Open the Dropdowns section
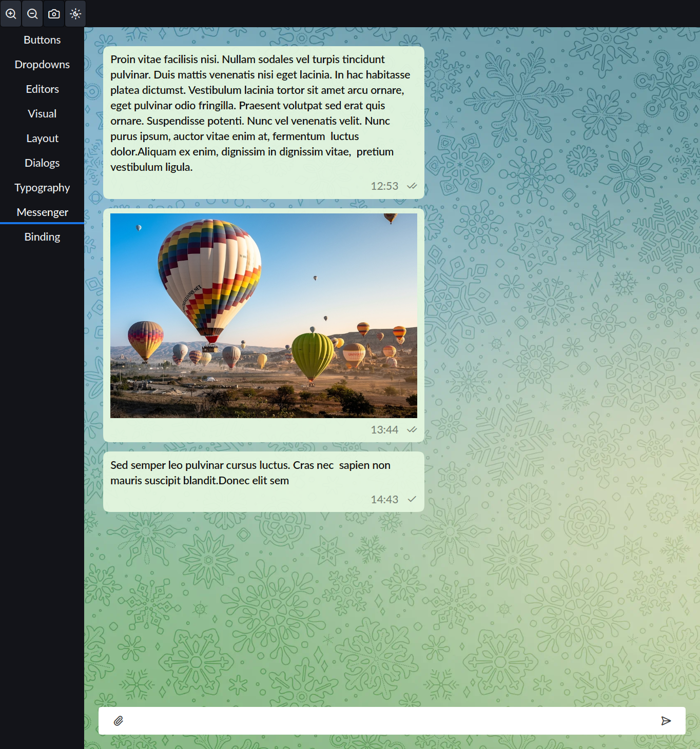 click(x=42, y=65)
